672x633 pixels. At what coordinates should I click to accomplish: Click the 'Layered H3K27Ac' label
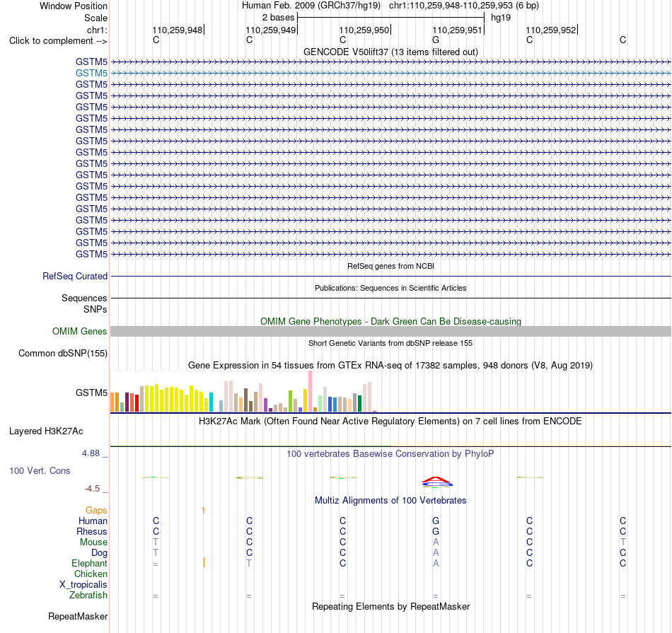tap(46, 431)
